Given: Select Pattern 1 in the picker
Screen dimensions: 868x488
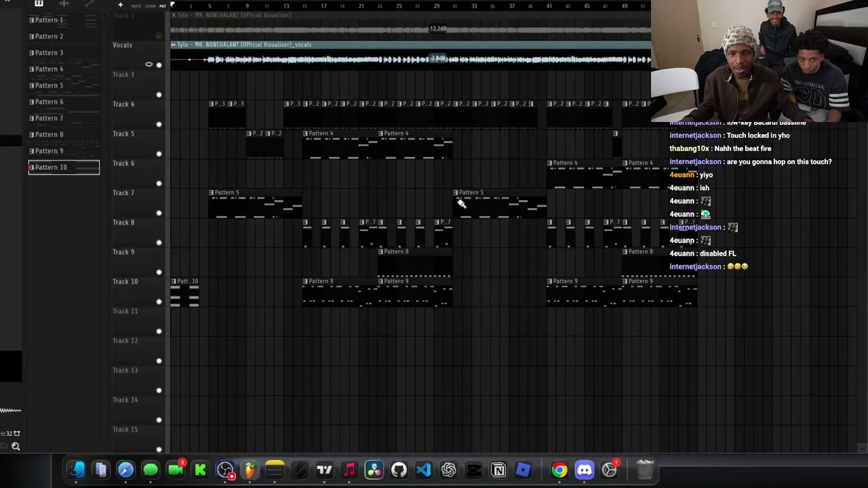Looking at the screenshot, I should tap(64, 20).
